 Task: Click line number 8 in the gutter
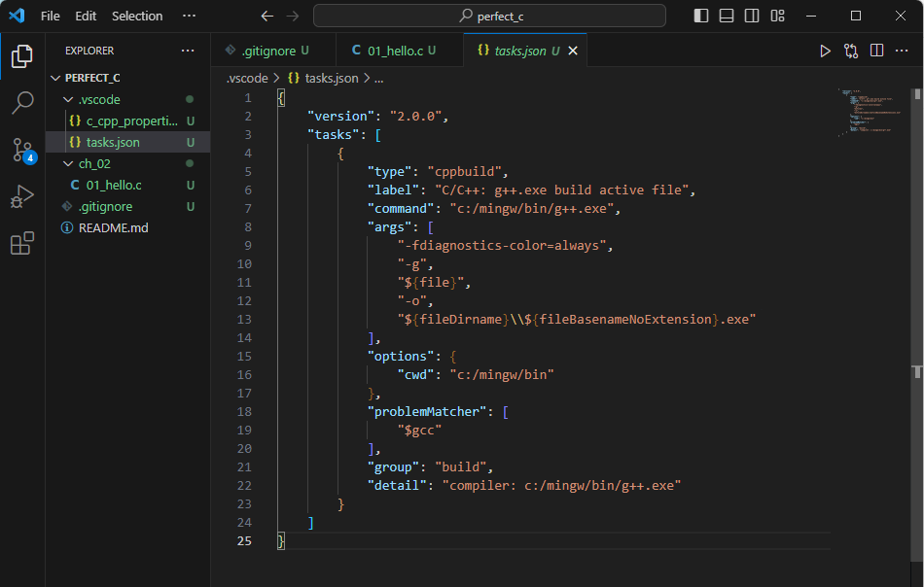(x=248, y=226)
